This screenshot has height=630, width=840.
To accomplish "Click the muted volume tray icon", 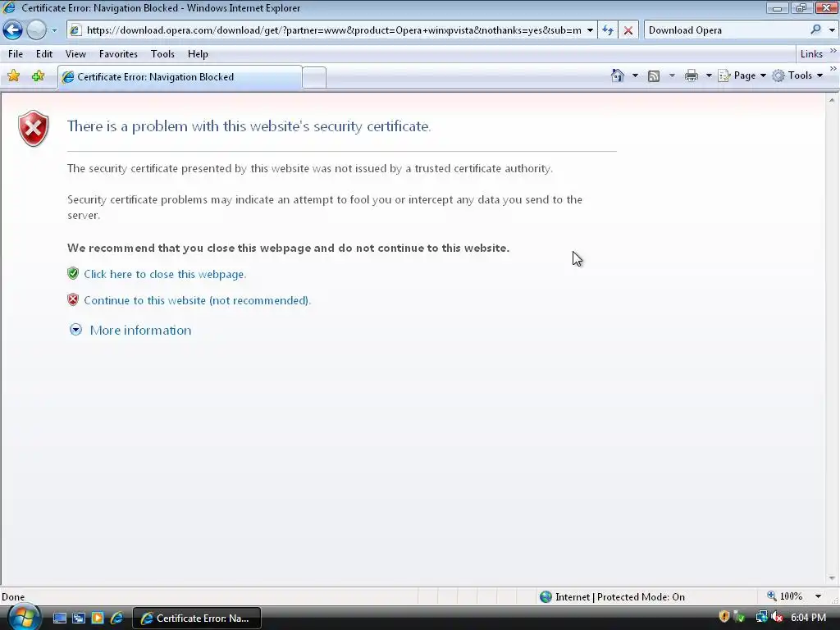I will (777, 617).
